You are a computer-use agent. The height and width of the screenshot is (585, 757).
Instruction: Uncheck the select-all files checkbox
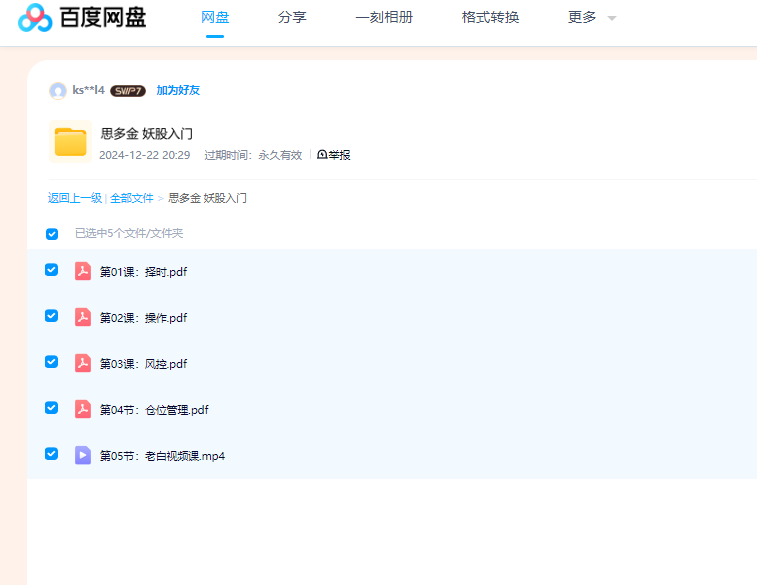(52, 234)
